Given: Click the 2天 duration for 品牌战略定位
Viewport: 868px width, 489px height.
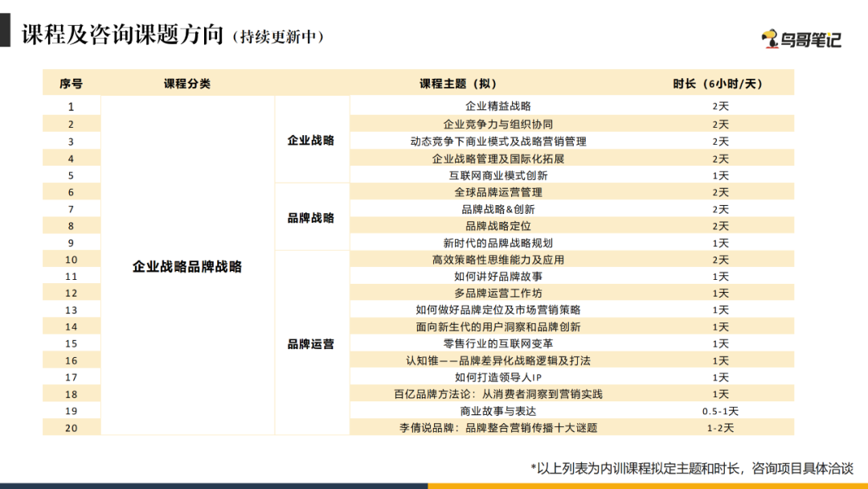Looking at the screenshot, I should coord(720,226).
